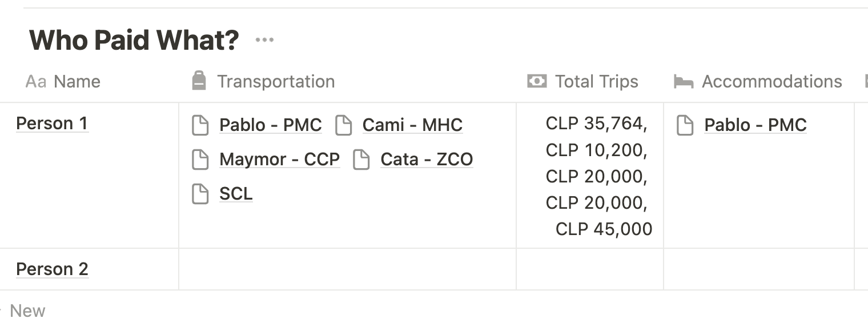Click the page icon in Accommodations cell
868x326 pixels.
[x=685, y=125]
